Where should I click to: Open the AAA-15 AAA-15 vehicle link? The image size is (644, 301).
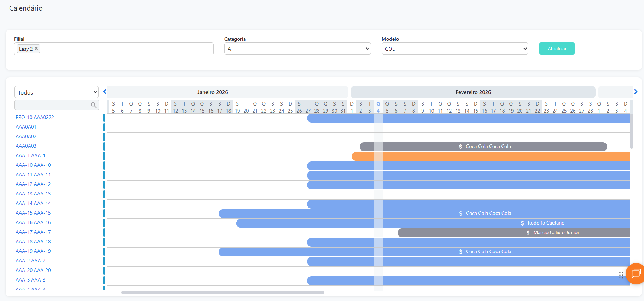33,213
